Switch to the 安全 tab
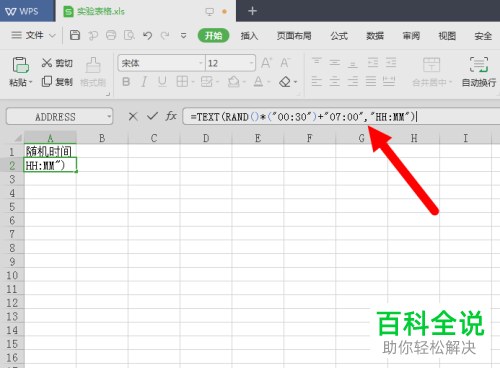The height and width of the screenshot is (368, 500). [483, 36]
